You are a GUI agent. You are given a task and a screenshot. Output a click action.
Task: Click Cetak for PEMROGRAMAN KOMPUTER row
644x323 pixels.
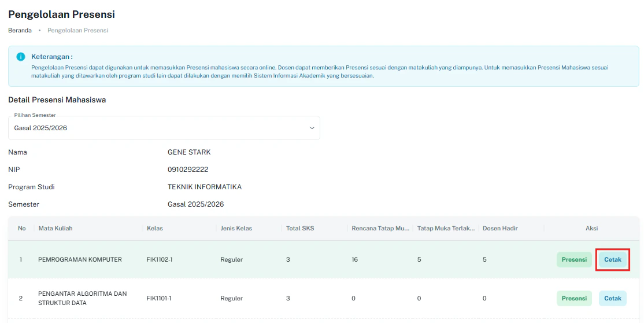pos(613,260)
